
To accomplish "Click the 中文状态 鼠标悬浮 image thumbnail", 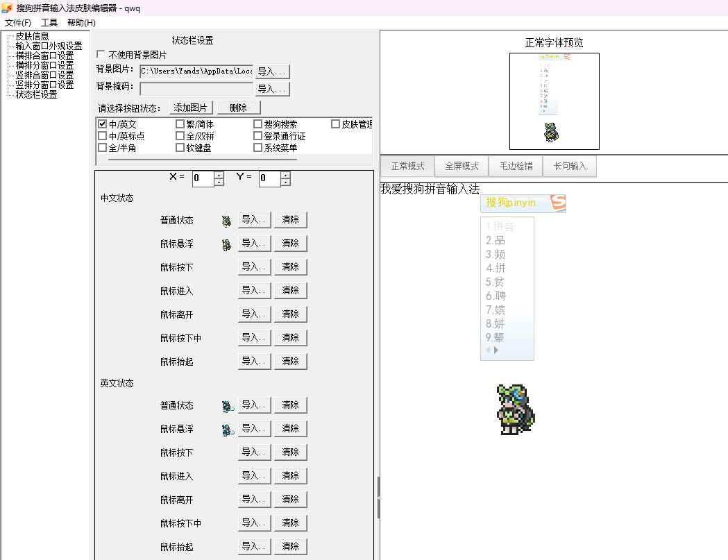I will 226,244.
